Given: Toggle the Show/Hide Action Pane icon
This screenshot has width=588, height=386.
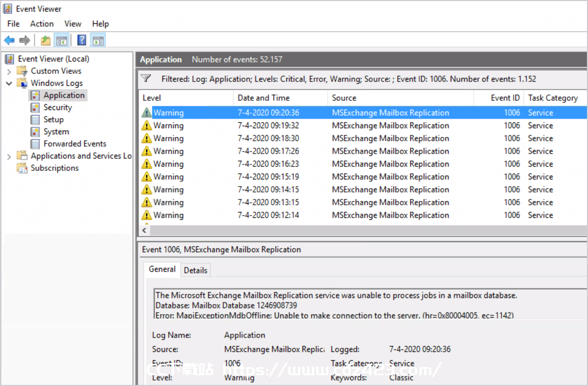Looking at the screenshot, I should tap(98, 40).
